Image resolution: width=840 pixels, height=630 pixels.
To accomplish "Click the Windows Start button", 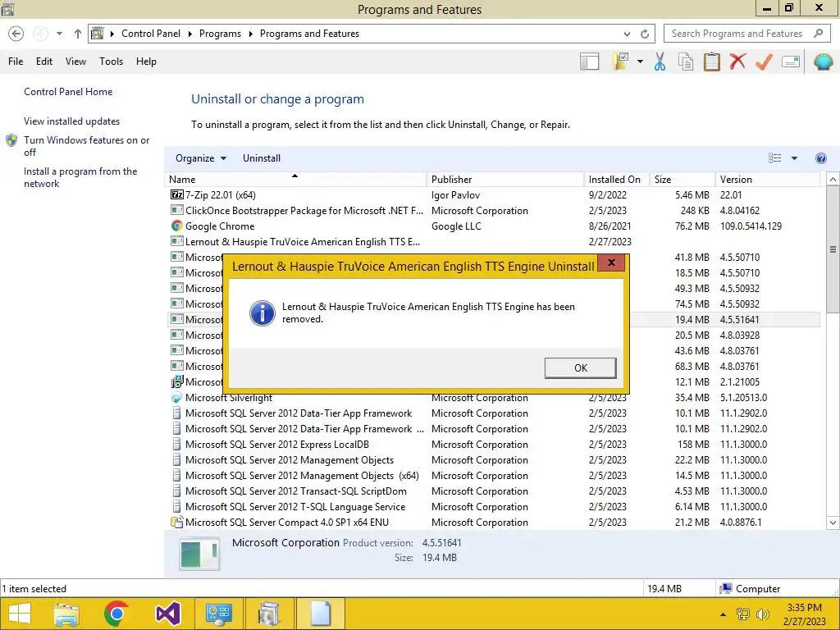I will [20, 614].
